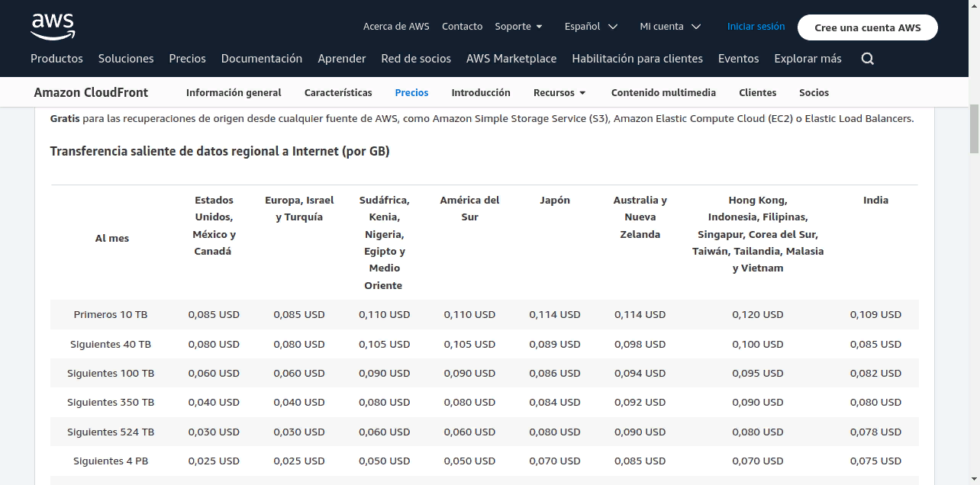980x485 pixels.
Task: Click the 'Primeros 10 TB' row label
Action: tap(111, 314)
